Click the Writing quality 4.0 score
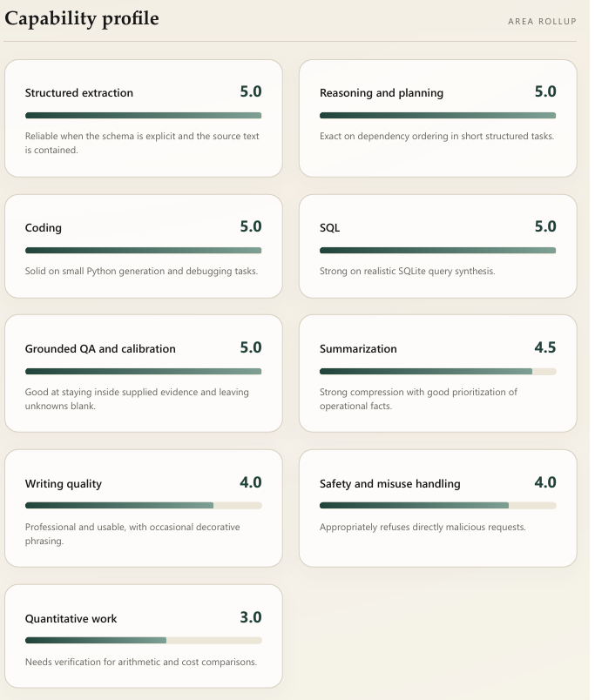The image size is (595, 700). (x=251, y=483)
